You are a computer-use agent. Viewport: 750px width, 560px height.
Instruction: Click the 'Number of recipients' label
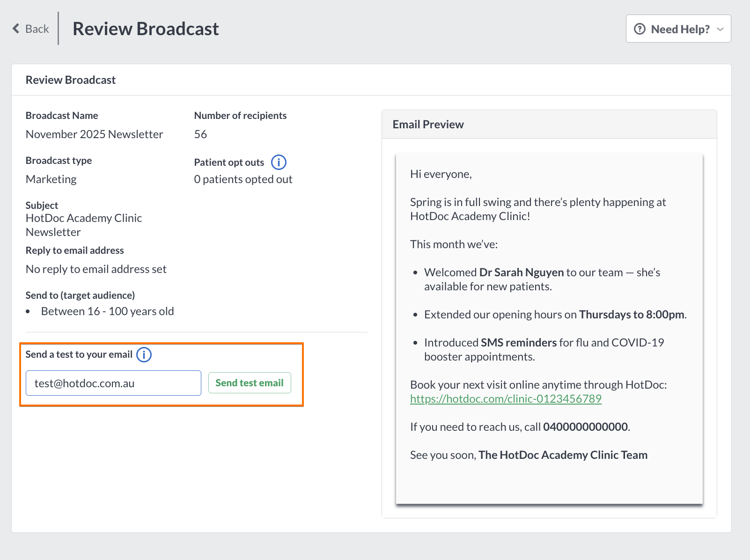coord(240,116)
